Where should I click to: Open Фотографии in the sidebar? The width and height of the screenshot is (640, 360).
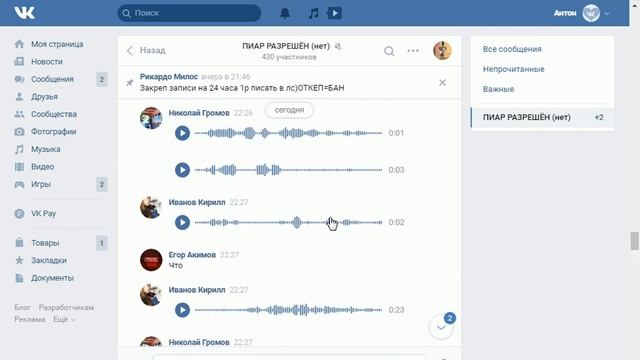pyautogui.click(x=53, y=132)
